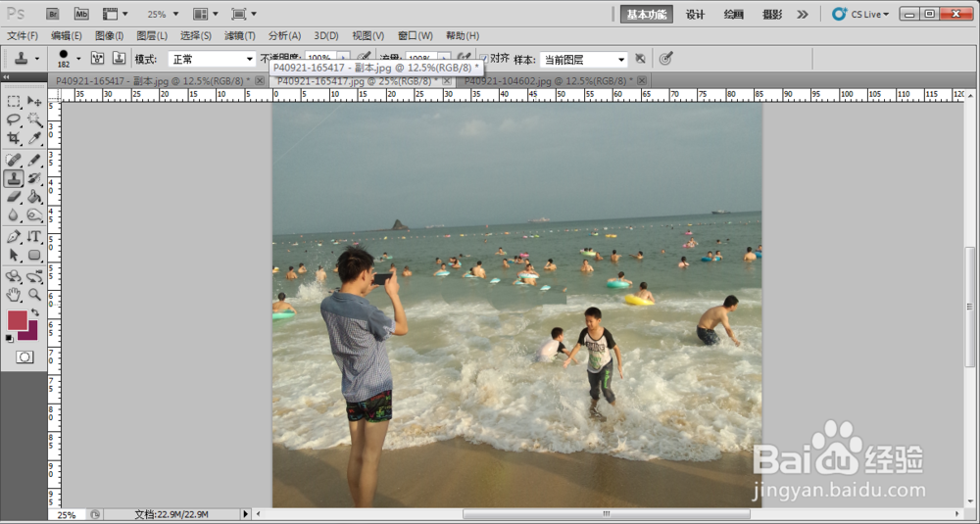Select the Paint Bucket tool
980x524 pixels.
[x=34, y=197]
